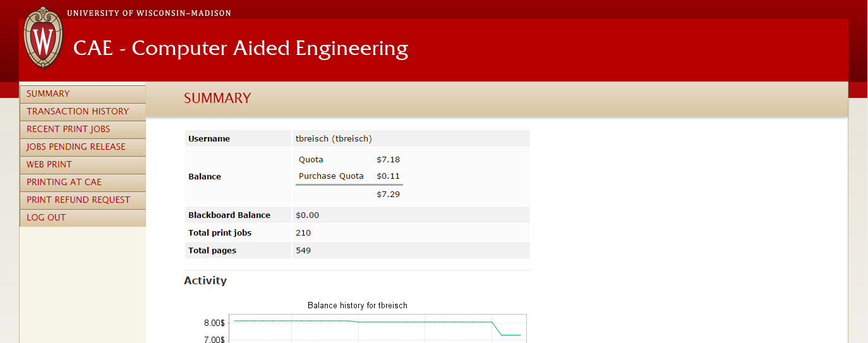Click the Purchase Quota label

point(331,176)
